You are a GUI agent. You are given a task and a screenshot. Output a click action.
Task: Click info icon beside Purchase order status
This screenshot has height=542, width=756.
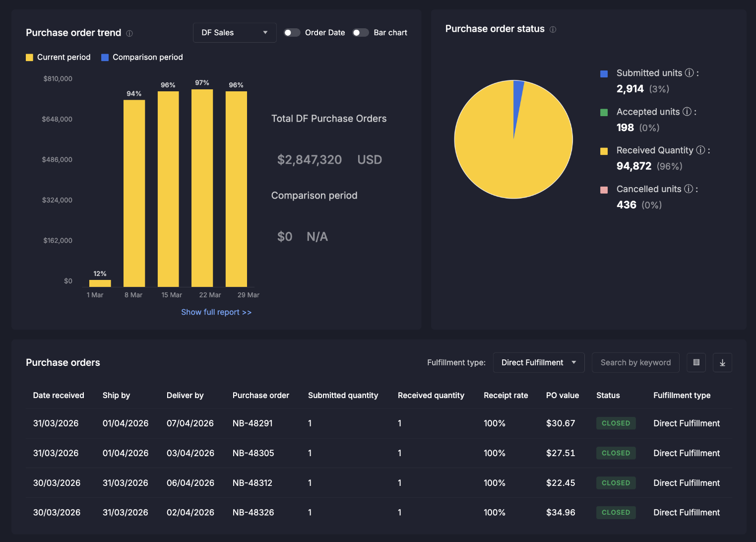pyautogui.click(x=553, y=29)
